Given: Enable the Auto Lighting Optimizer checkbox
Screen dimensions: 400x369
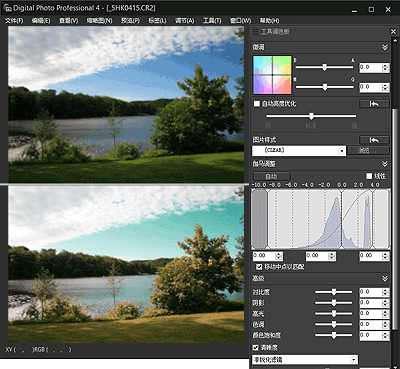Looking at the screenshot, I should 257,104.
